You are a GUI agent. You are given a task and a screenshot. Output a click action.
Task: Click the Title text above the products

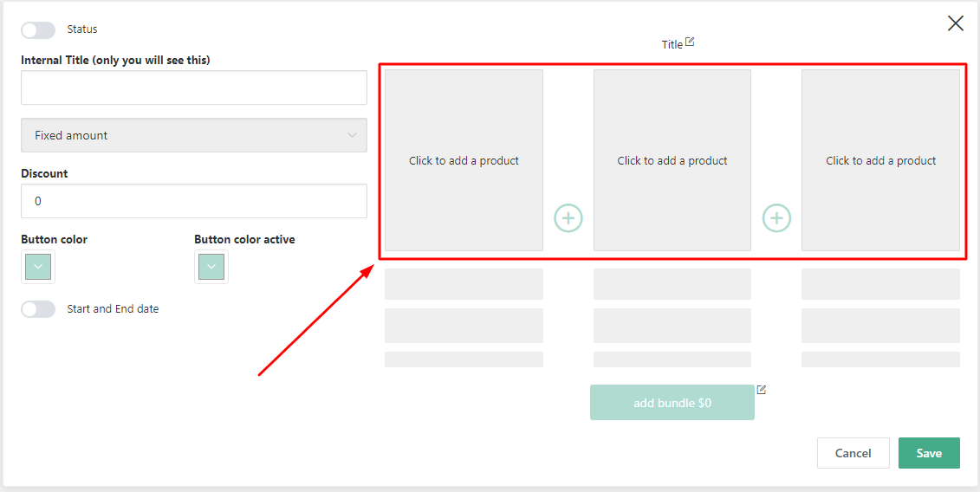[x=672, y=44]
